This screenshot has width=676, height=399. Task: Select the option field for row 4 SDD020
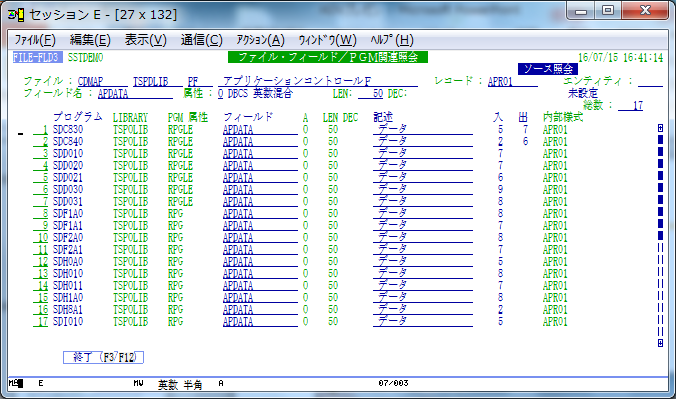tap(41, 165)
